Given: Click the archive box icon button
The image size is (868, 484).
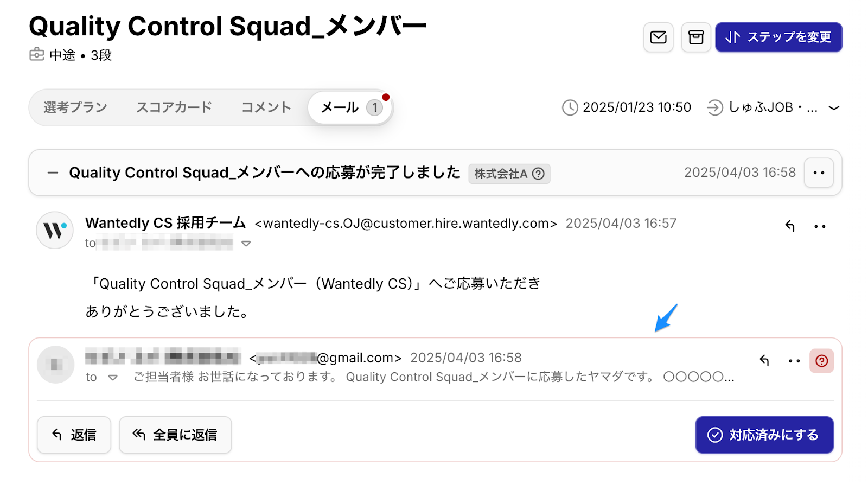Looking at the screenshot, I should pyautogui.click(x=696, y=37).
